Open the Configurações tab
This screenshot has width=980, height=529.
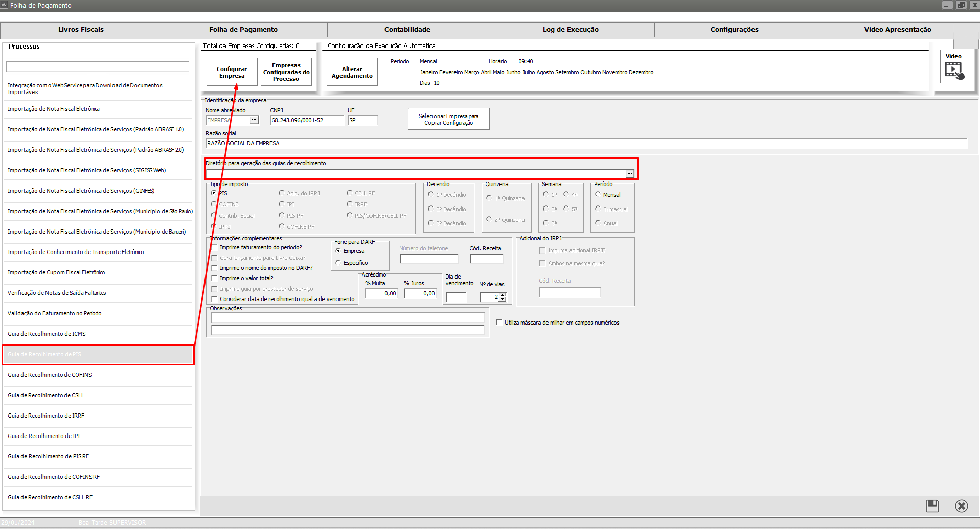(734, 30)
